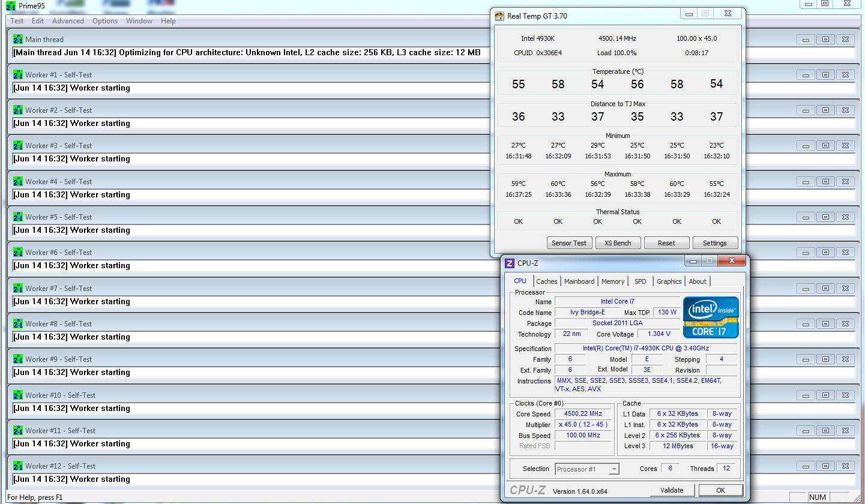Click the Worker #11 window icon
Image resolution: width=865 pixels, height=504 pixels.
coord(18,431)
